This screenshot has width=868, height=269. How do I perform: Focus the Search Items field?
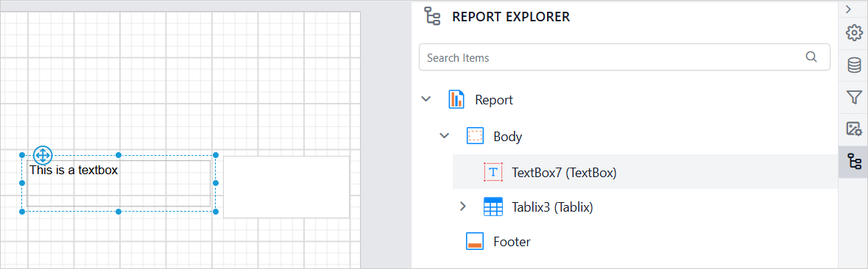(624, 57)
